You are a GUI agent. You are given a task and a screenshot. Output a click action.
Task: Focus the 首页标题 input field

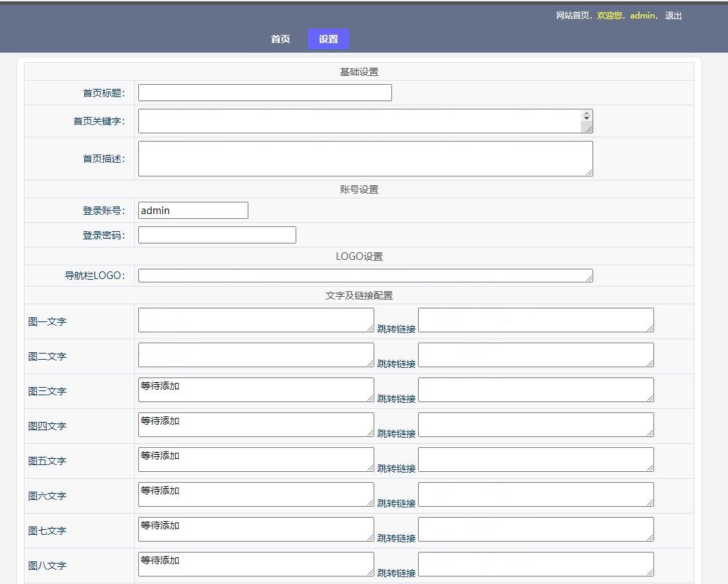click(265, 93)
